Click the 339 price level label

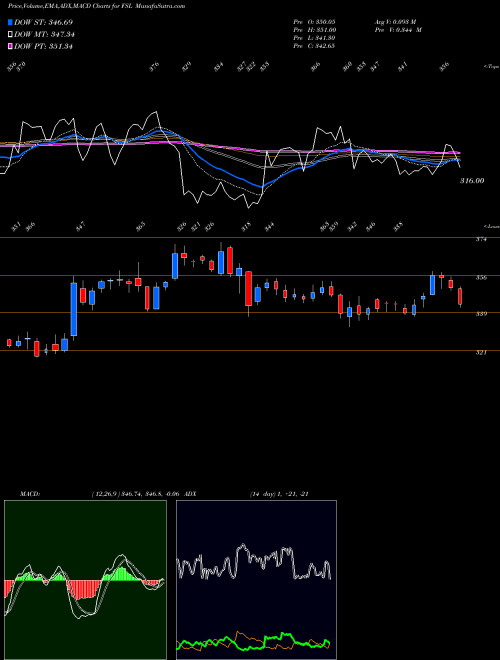[481, 314]
